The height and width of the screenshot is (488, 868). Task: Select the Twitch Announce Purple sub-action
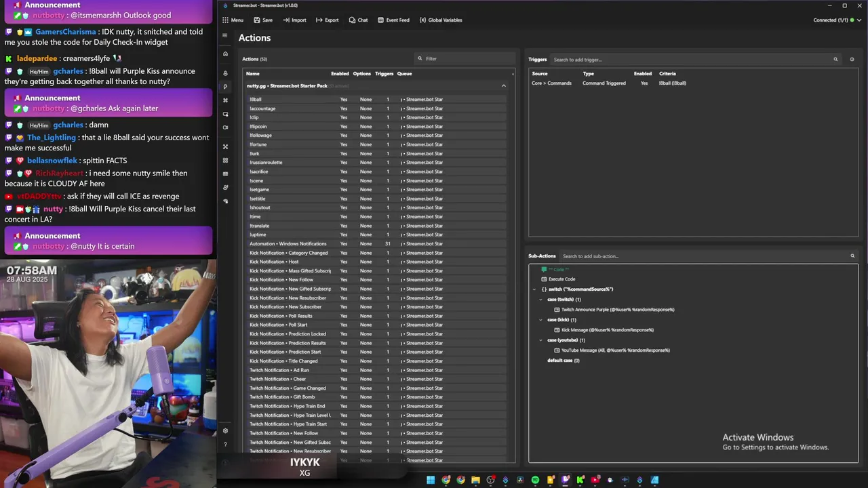pos(614,310)
